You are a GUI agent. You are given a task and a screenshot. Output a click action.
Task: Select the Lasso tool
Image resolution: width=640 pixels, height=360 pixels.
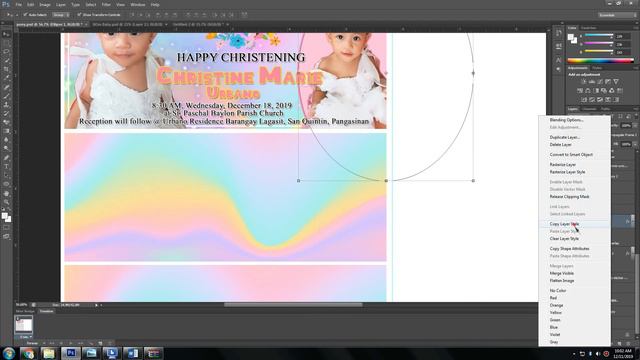[6, 52]
